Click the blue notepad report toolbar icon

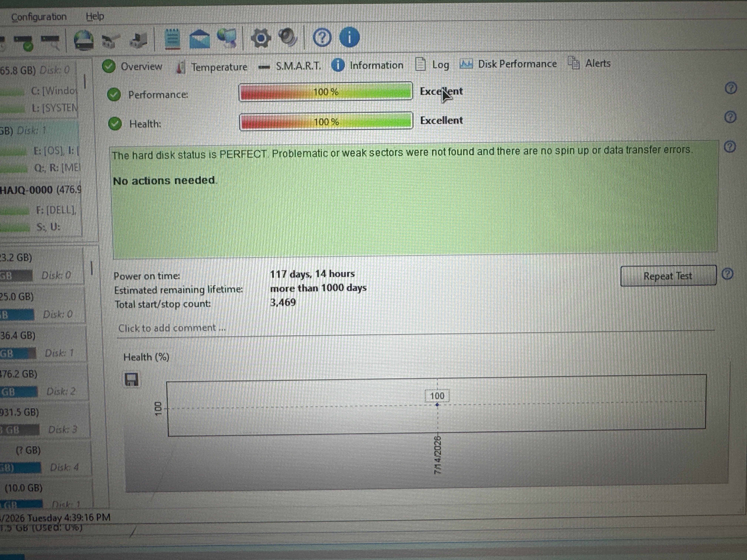pyautogui.click(x=172, y=39)
